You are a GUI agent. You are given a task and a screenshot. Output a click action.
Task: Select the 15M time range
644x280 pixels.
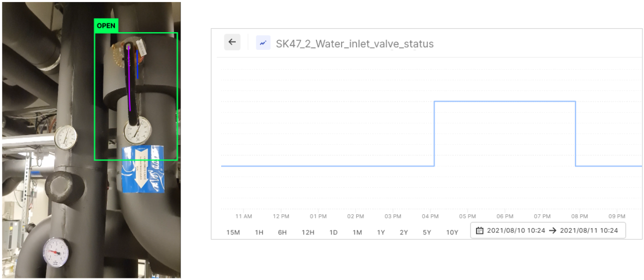pyautogui.click(x=233, y=232)
